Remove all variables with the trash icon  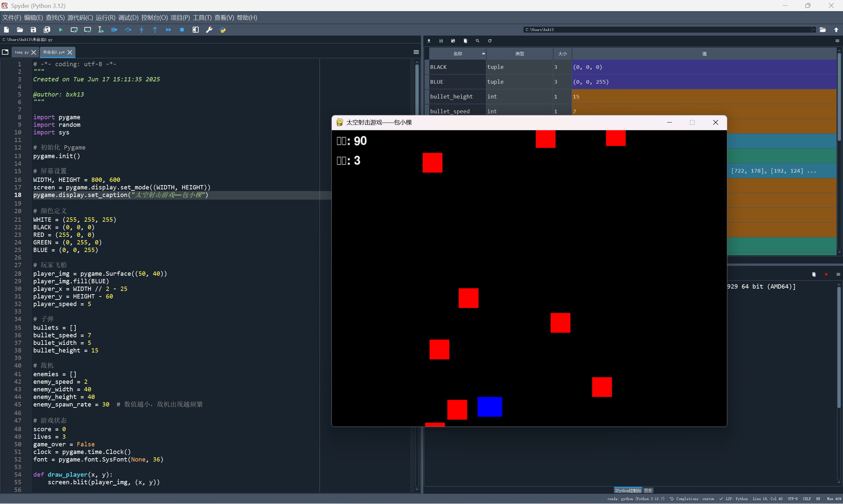click(465, 41)
